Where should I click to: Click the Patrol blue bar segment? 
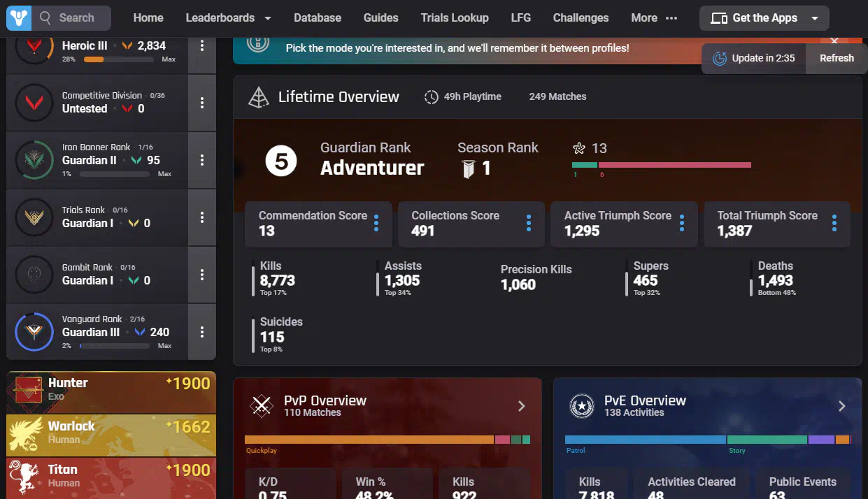click(646, 440)
